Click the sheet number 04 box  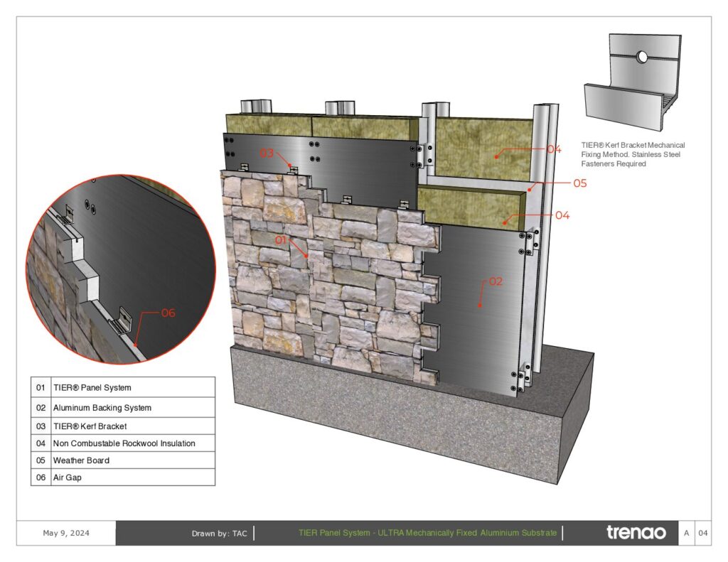click(703, 533)
